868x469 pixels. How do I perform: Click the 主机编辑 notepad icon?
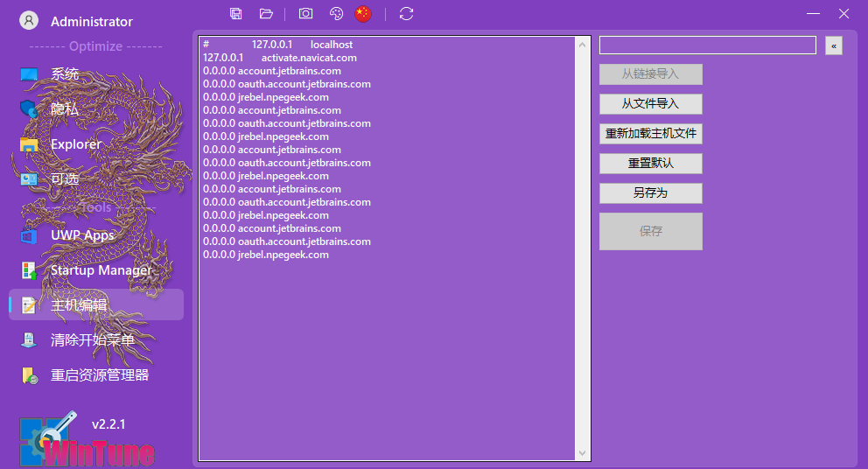pos(29,305)
